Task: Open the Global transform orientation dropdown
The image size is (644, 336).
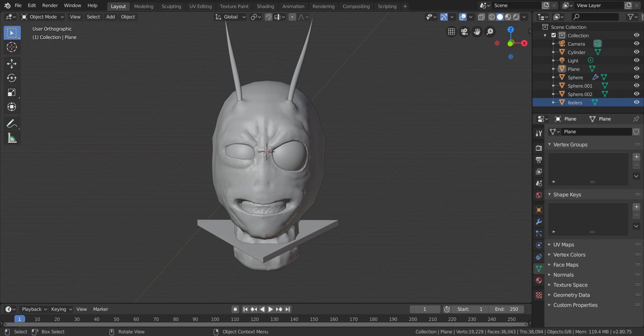Action: tap(231, 17)
